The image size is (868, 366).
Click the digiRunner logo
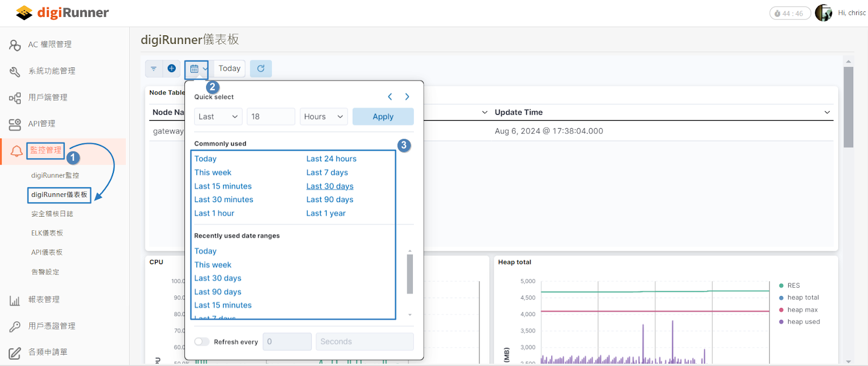click(x=62, y=12)
